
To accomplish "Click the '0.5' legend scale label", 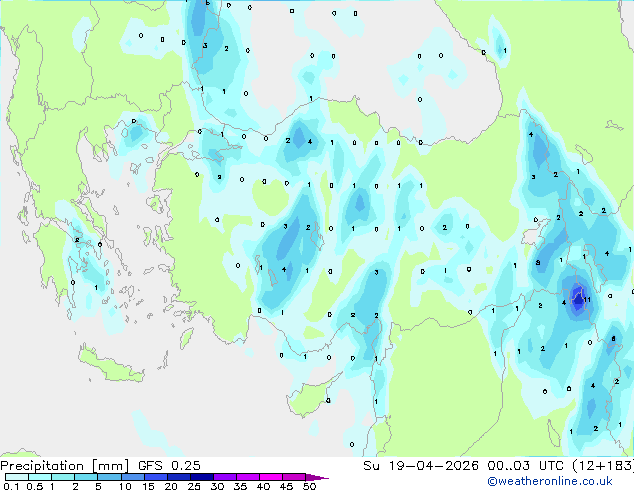I will pos(35,486).
